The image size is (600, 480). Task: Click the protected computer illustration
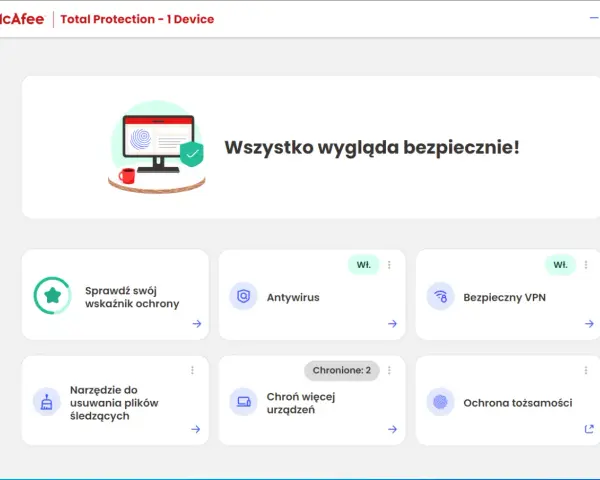(157, 147)
